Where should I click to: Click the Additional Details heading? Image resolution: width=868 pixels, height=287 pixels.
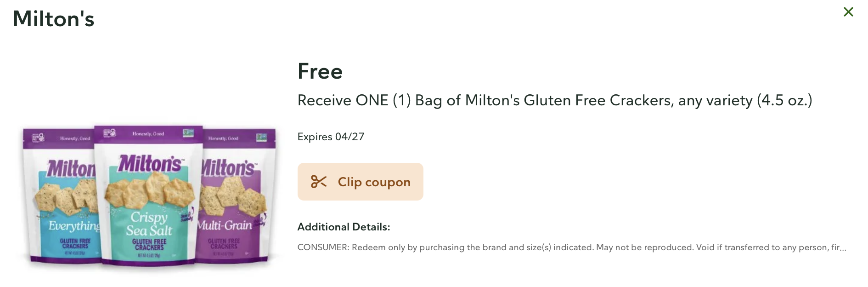[344, 227]
